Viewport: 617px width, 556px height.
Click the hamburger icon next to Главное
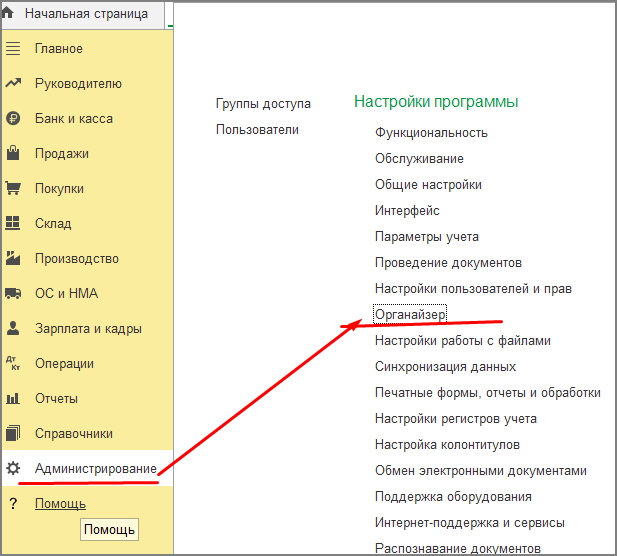pos(13,48)
